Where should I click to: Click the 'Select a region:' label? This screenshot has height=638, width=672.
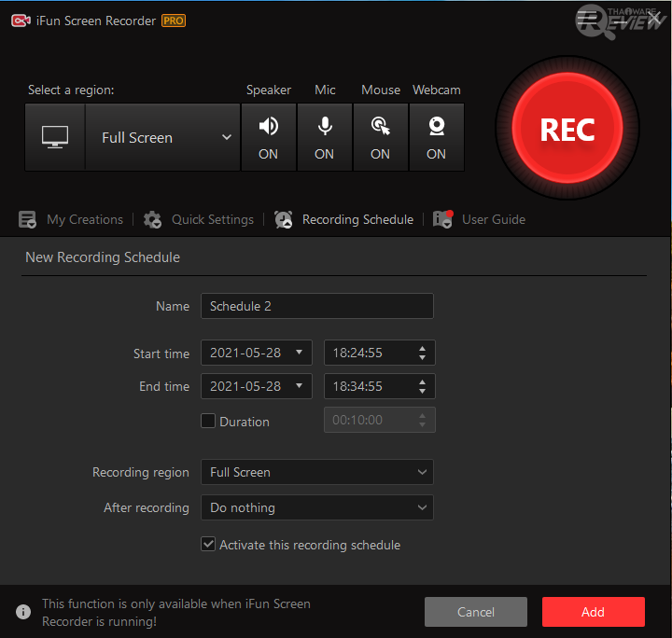[71, 90]
